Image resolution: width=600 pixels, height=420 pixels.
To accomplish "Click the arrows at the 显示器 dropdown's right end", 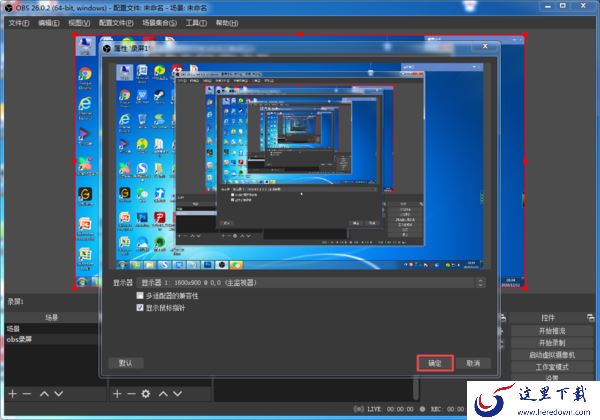I will click(x=480, y=283).
